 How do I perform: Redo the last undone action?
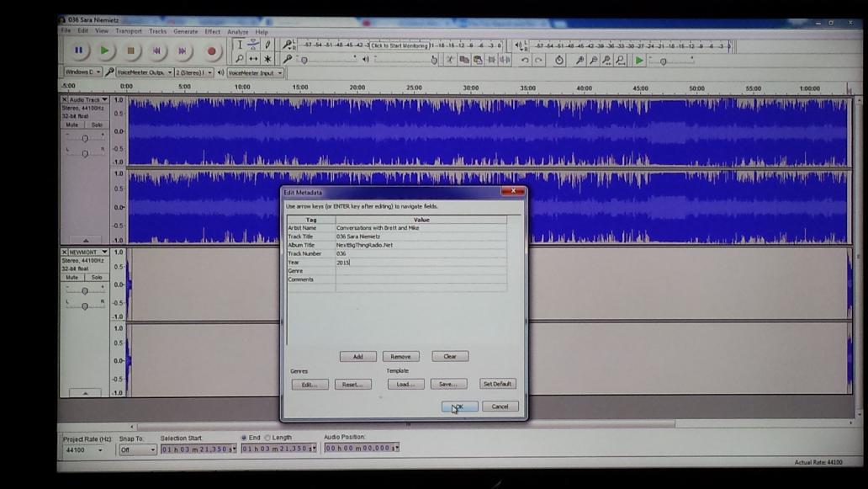[x=538, y=60]
